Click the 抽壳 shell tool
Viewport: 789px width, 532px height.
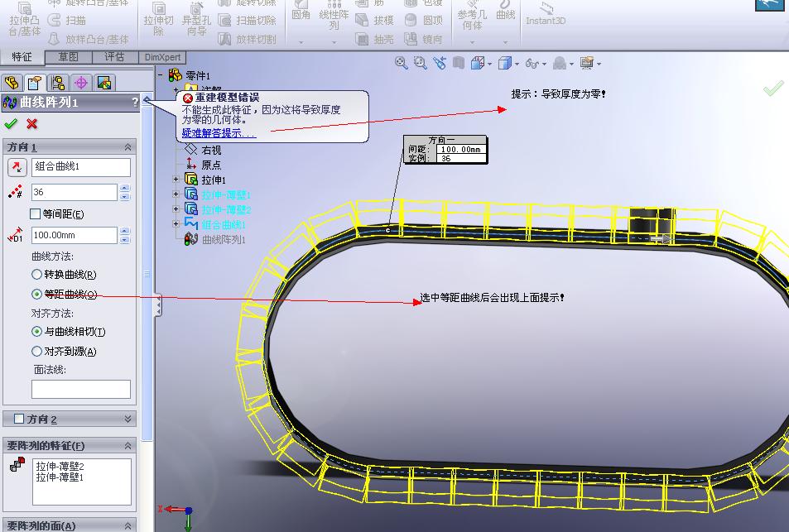coord(374,39)
